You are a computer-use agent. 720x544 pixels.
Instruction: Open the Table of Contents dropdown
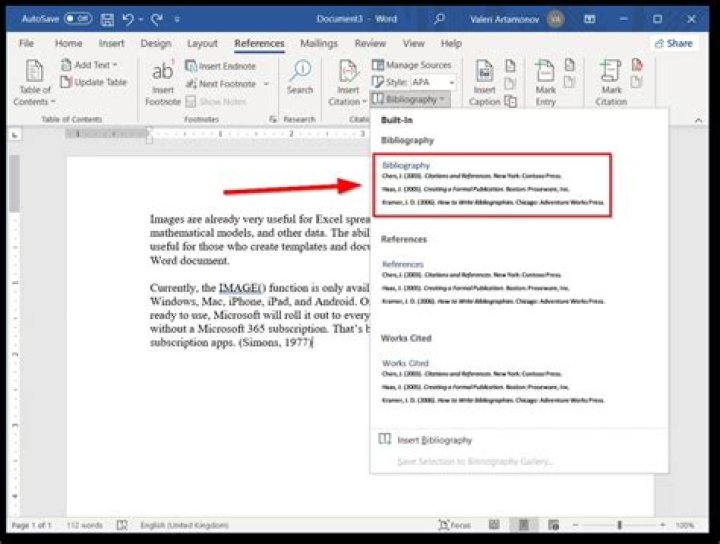pyautogui.click(x=34, y=83)
